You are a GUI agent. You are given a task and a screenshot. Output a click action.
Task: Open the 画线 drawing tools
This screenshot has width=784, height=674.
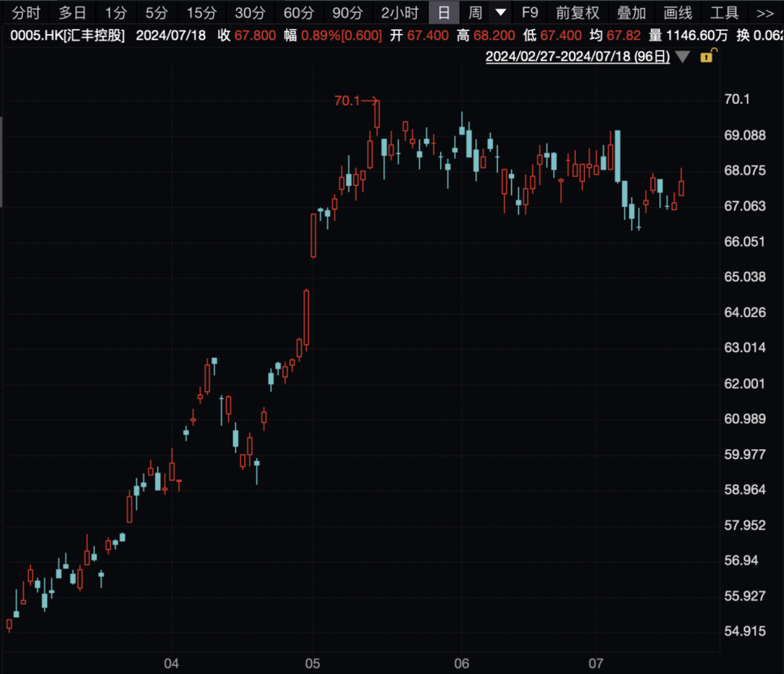(678, 12)
